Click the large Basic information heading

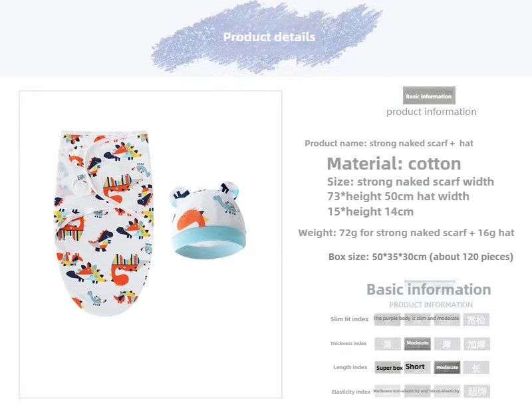coord(429,289)
